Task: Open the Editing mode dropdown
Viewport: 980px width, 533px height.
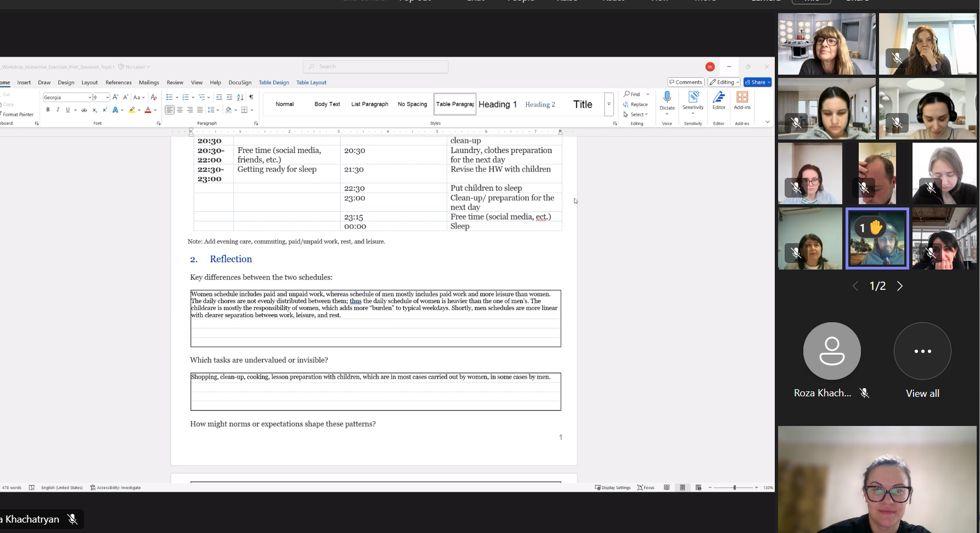Action: [724, 82]
